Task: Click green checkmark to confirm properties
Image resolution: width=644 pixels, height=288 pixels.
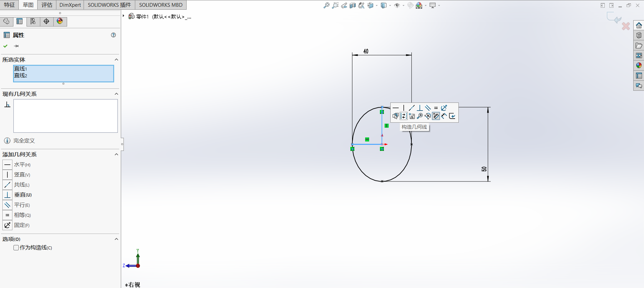Action: 5,46
